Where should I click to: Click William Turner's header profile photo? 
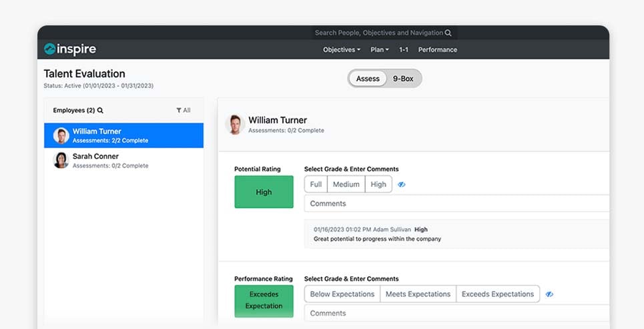pyautogui.click(x=235, y=124)
